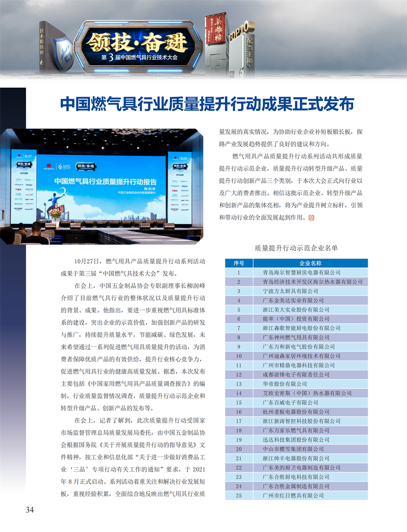
Task: Click row 广东合胜金属制造有限公司
Action: pyautogui.click(x=296, y=486)
